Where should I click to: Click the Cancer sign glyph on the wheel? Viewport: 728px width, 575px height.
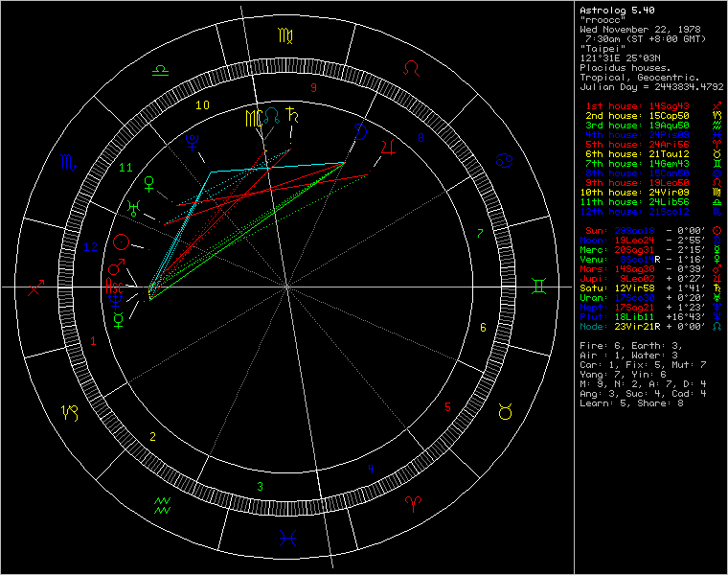tap(504, 161)
